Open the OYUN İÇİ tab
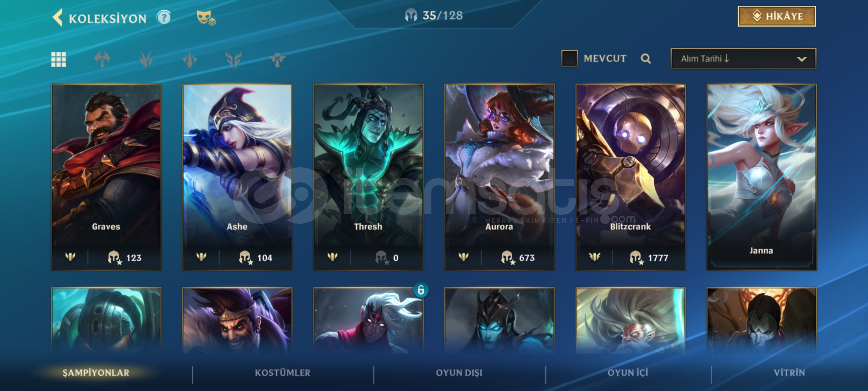This screenshot has height=391, width=868. 628,373
